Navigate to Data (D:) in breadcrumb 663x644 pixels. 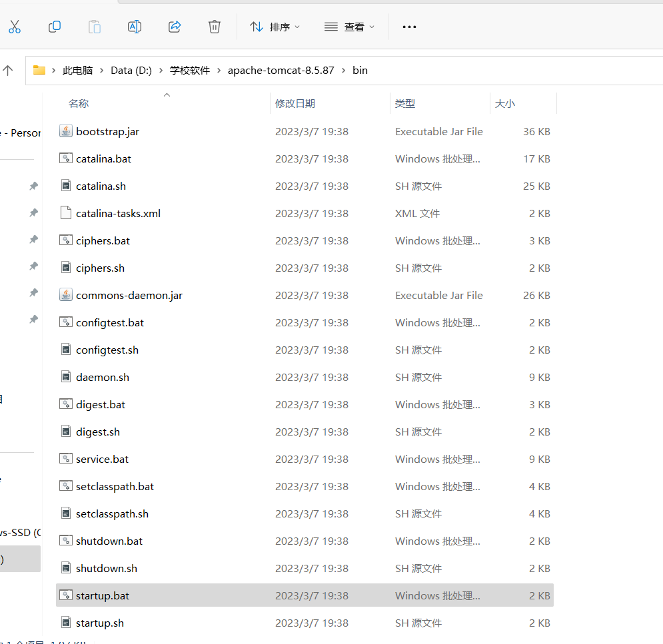click(x=131, y=70)
